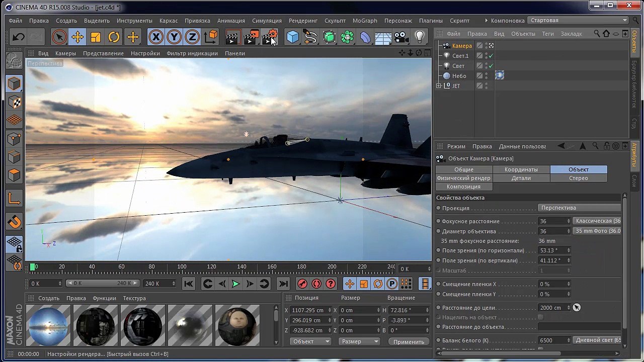The width and height of the screenshot is (644, 362).
Task: Check the Нацелить на объект checkbox
Action: 540,317
